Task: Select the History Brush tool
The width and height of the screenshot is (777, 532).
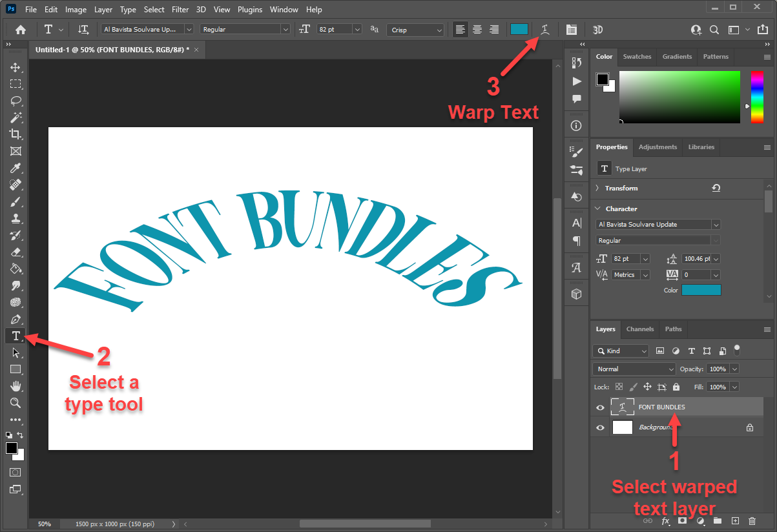Action: coord(16,235)
